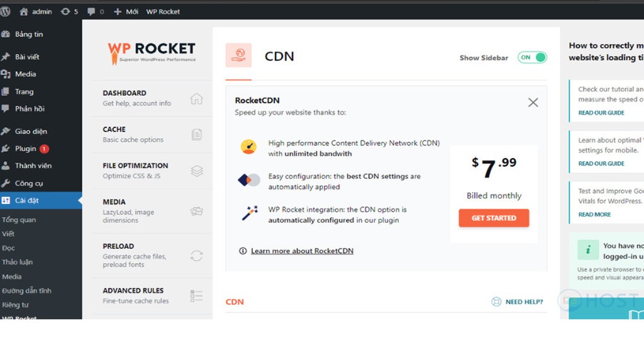Open Đọc settings submenu
Viewport: 644px width, 352px height.
[8, 248]
